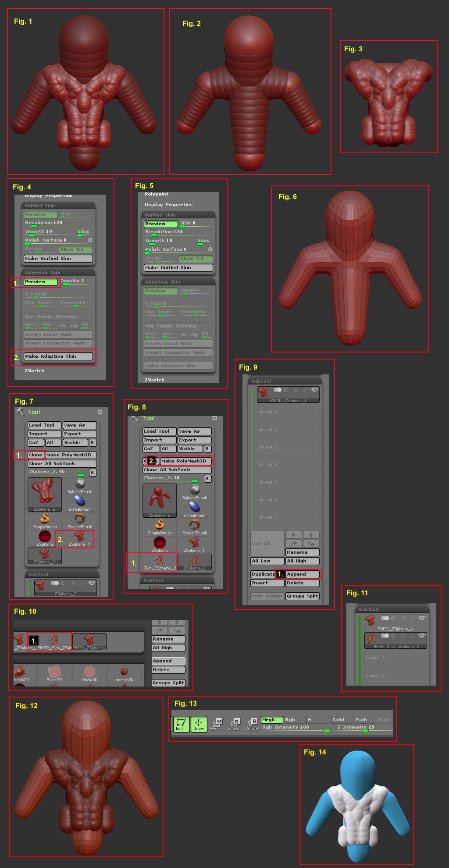Select ZSphere_1 tool in Fig. 7

click(79, 538)
